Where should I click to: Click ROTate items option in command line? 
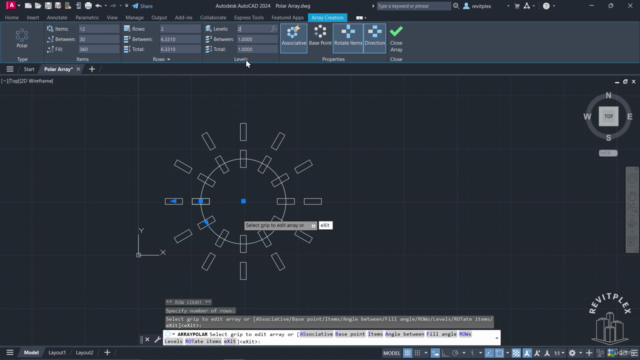point(203,342)
